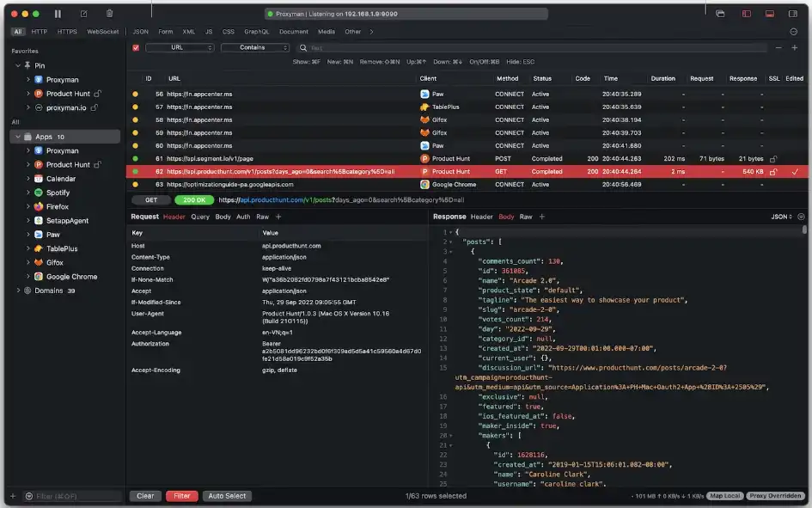Expand the TablePlus app node

click(x=28, y=248)
